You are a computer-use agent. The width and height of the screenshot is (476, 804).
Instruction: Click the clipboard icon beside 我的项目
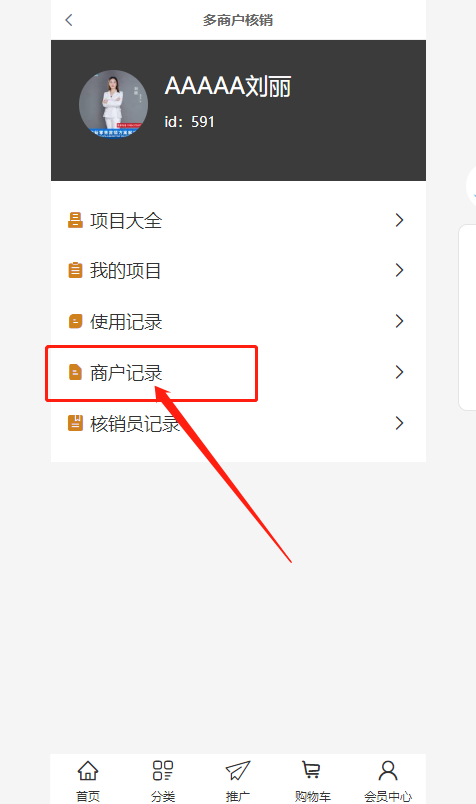point(75,270)
